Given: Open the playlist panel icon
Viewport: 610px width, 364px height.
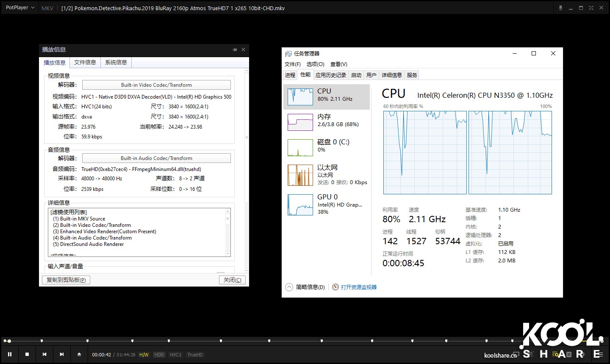Looking at the screenshot, I should (x=599, y=354).
